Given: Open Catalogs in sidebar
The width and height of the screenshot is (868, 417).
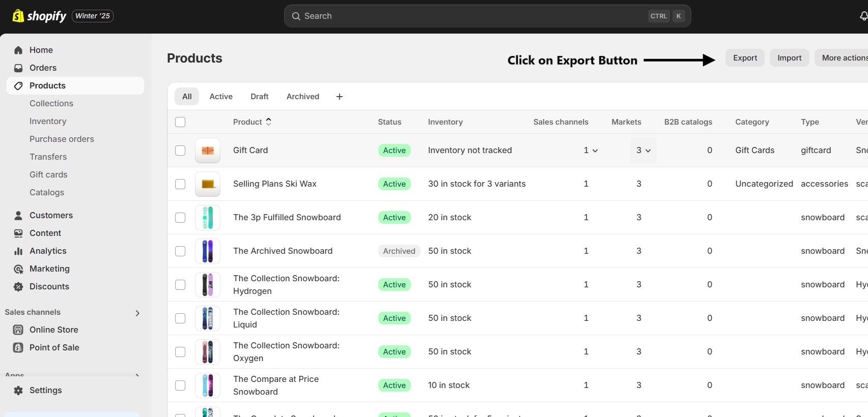Looking at the screenshot, I should tap(47, 192).
